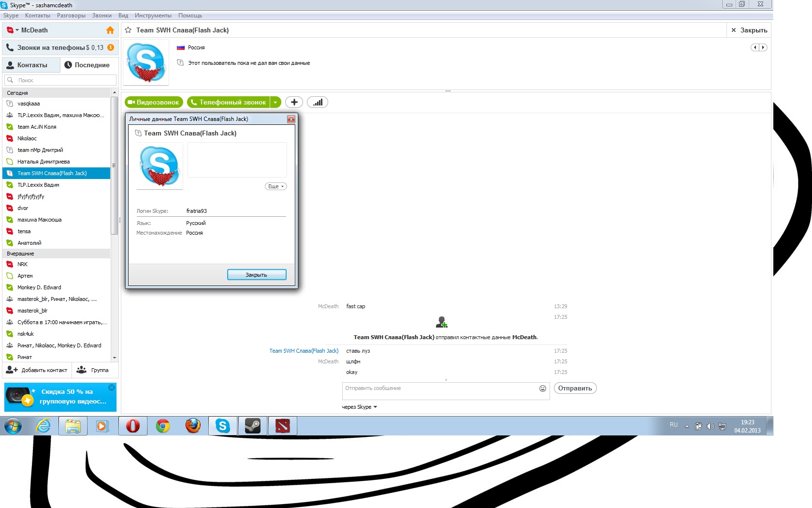Open the Инструменты menu
This screenshot has width=812, height=508.
coord(153,15)
